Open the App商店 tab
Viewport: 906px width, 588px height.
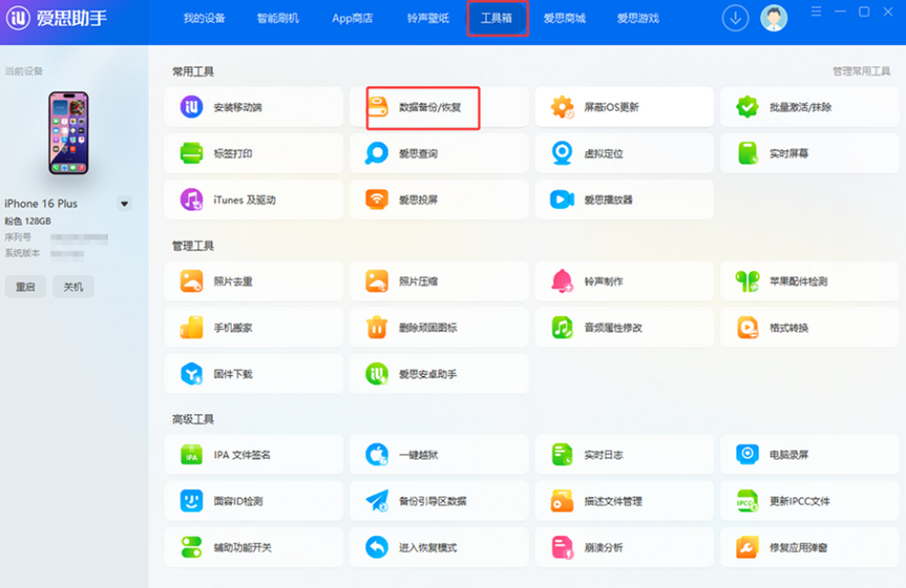(353, 18)
